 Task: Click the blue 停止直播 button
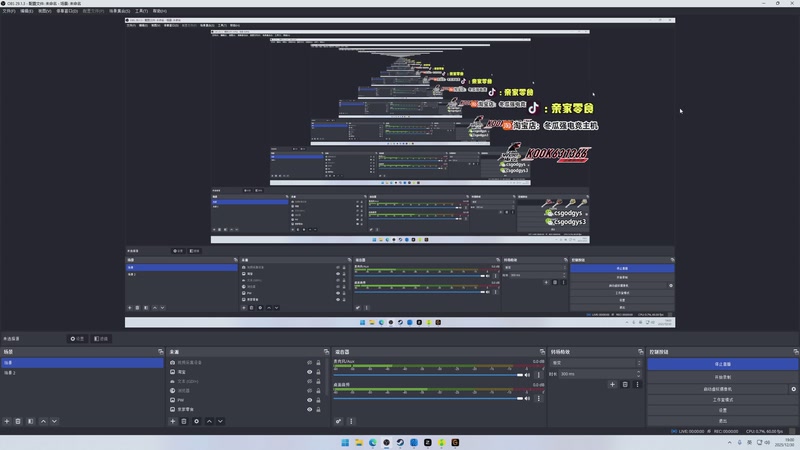coord(722,364)
